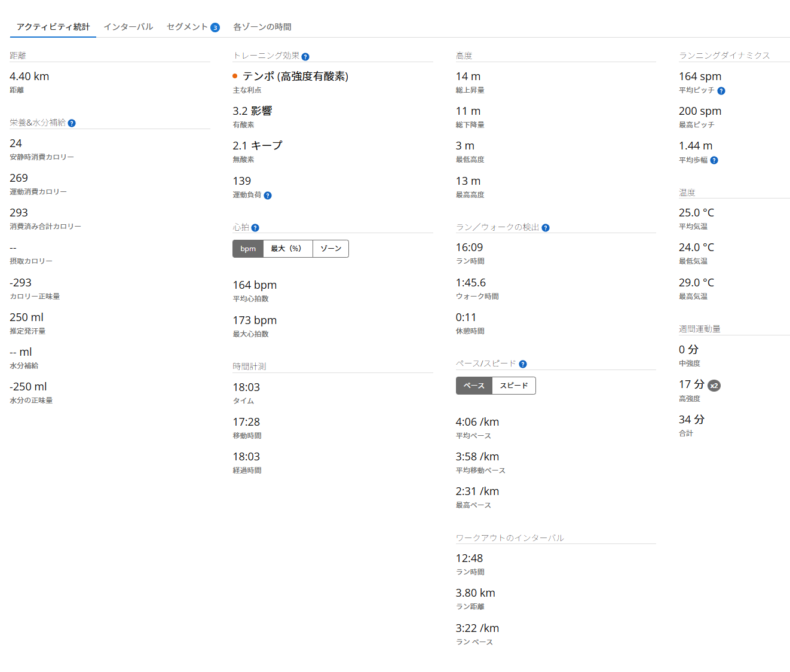Click help icon beside 平均ピッチ
The image size is (790, 672).
(721, 91)
